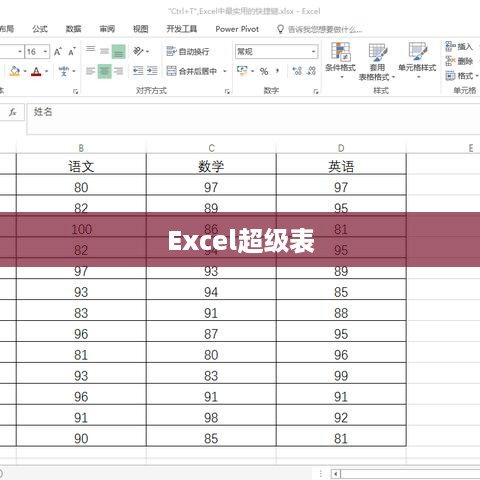Open the 格式 cell format dropdown
This screenshot has width=480, height=480.
(x=462, y=76)
